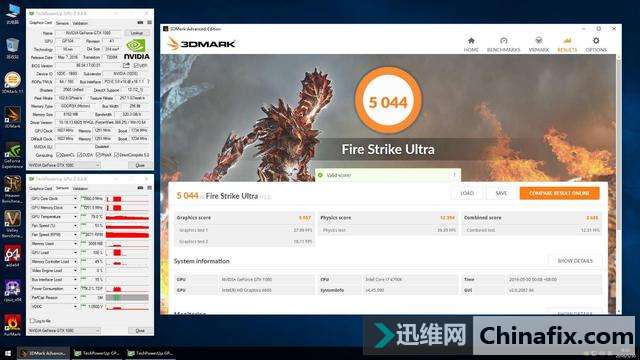Toggle the OpenCL computing checkbox
640x360 pixels.
[58, 155]
